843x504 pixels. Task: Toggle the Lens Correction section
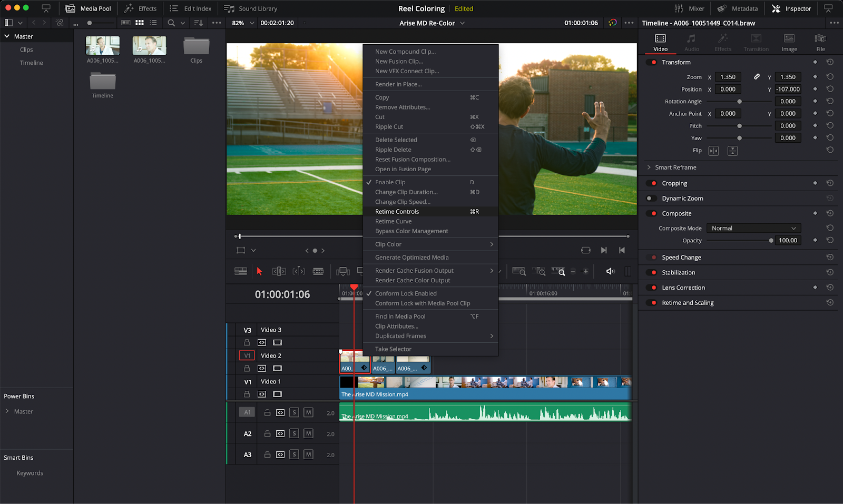point(652,288)
